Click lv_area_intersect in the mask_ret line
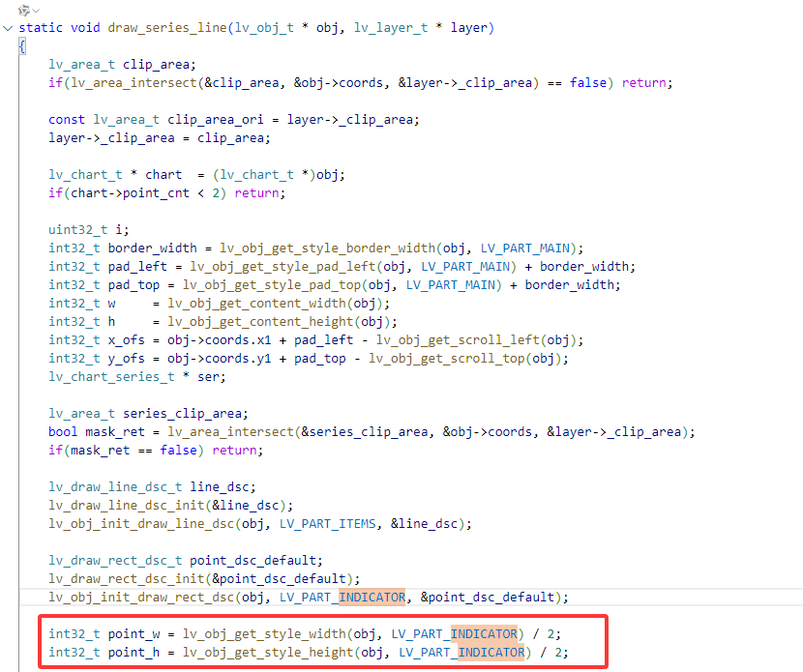This screenshot has width=803, height=672. 231,432
